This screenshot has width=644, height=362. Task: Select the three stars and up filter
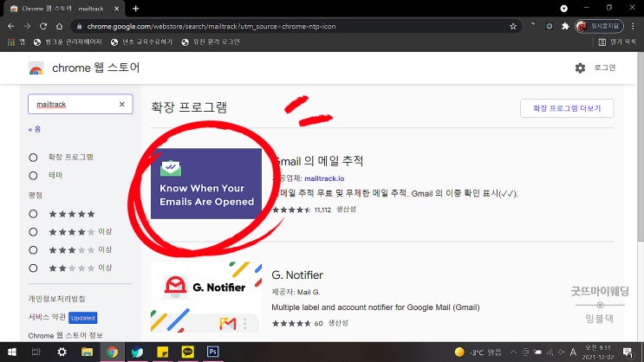point(33,250)
